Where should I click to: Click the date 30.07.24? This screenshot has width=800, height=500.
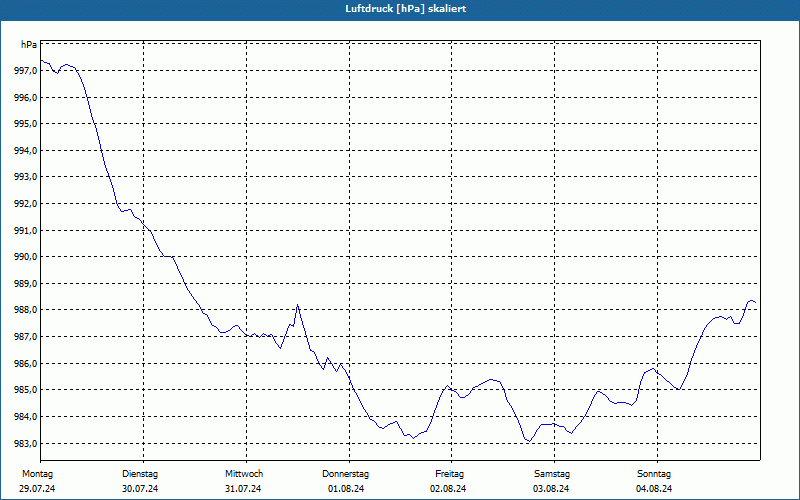tap(140, 489)
